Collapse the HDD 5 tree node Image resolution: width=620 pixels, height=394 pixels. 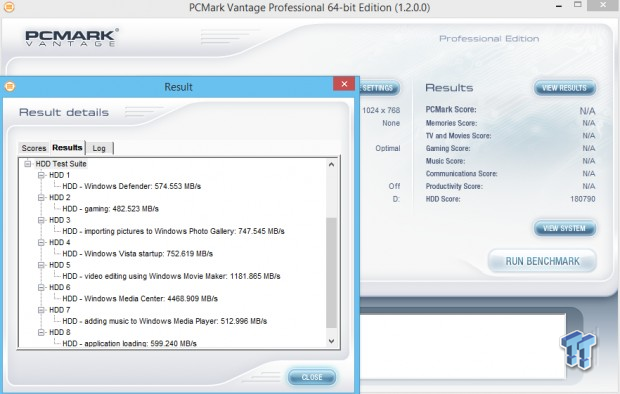(41, 265)
